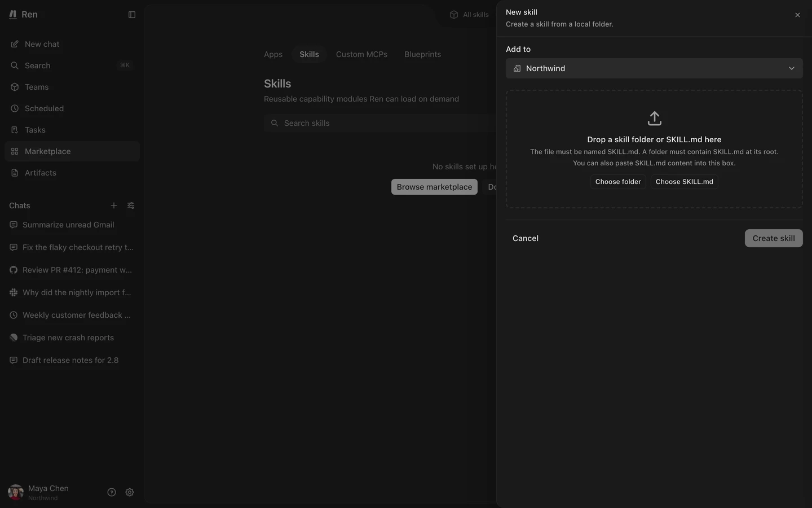Go to the Teams section
812x508 pixels.
pos(72,87)
